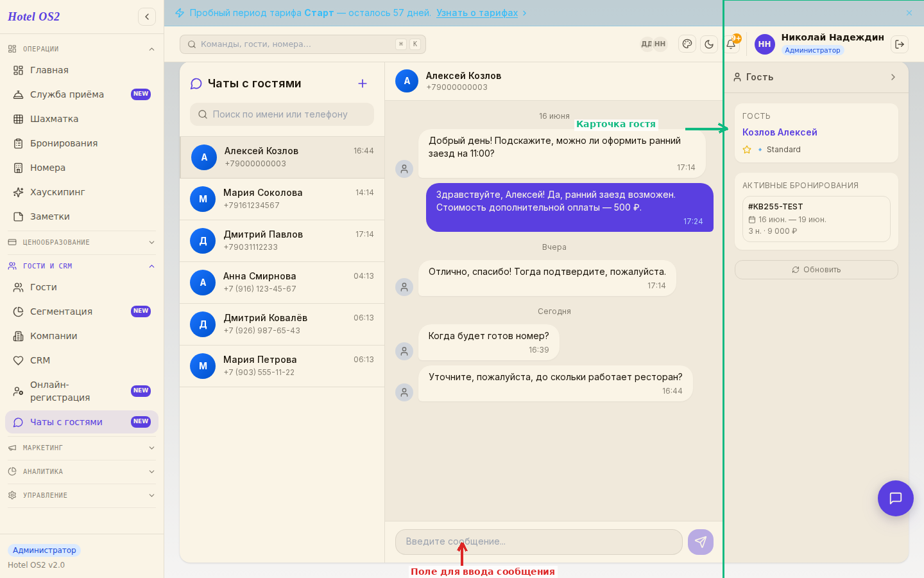Start a new chat with plus icon
The height and width of the screenshot is (578, 924).
point(363,83)
